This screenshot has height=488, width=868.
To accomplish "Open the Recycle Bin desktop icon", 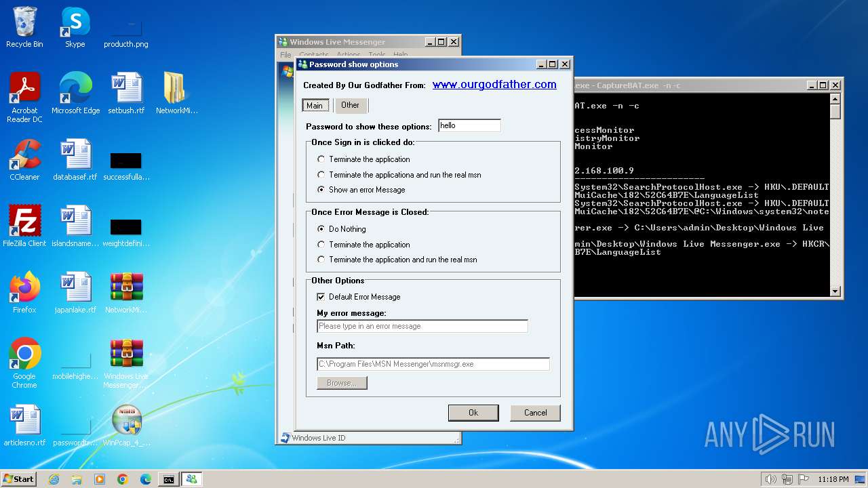I will click(x=24, y=27).
